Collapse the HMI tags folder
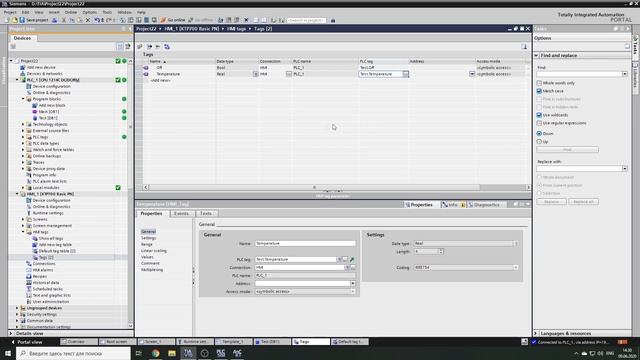 [23, 232]
